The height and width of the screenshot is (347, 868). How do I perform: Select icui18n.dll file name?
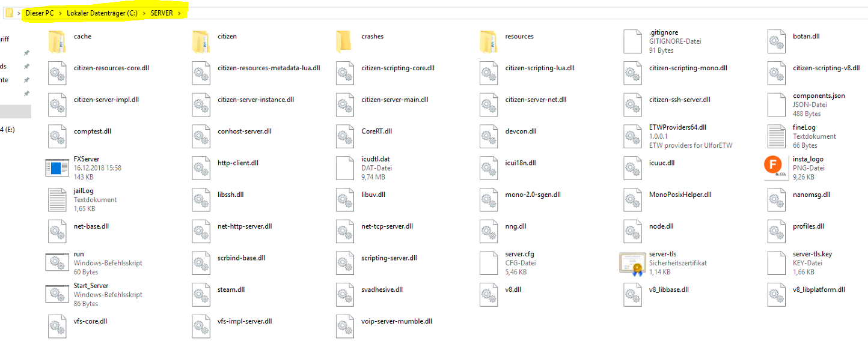pyautogui.click(x=521, y=163)
